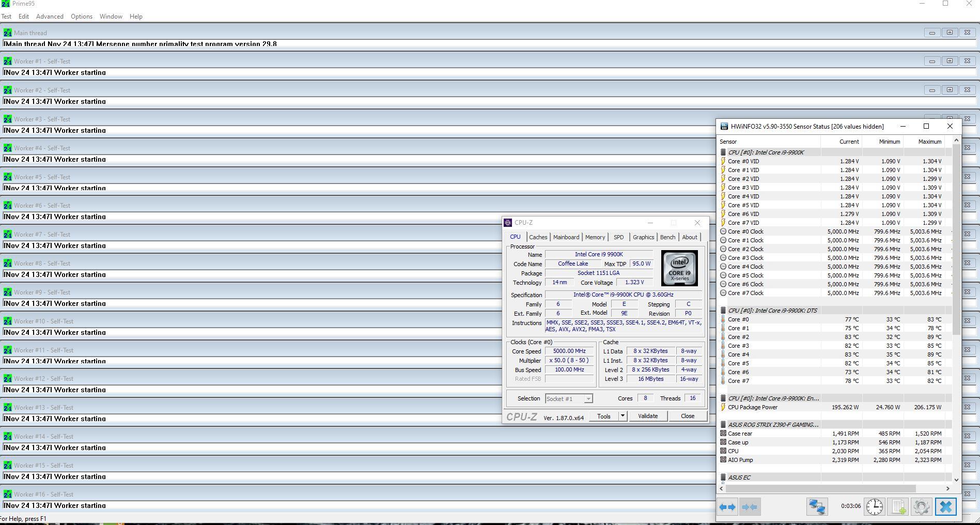Screen dimensions: 980x525
Task: Switch to the SPD tab in CPU-Z
Action: 618,237
